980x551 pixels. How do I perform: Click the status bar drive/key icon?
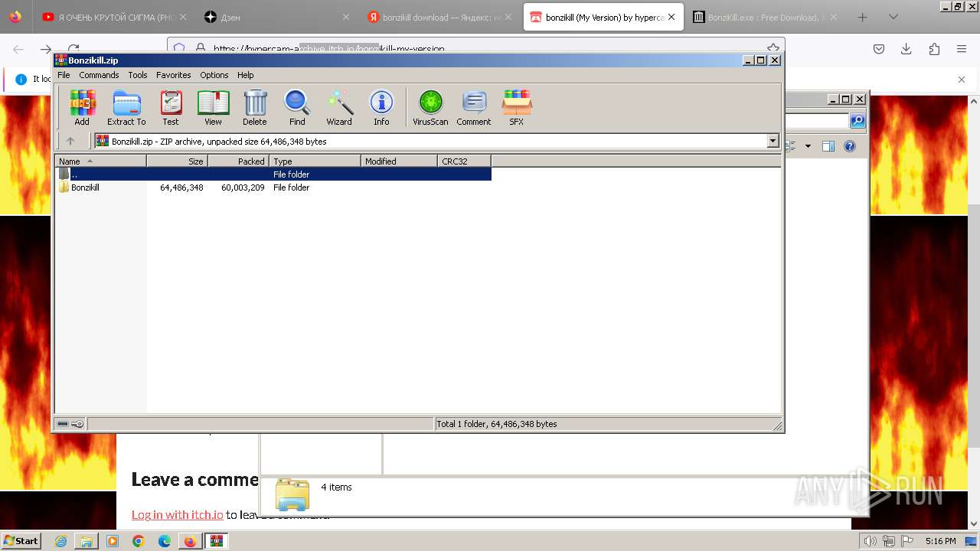[x=70, y=424]
